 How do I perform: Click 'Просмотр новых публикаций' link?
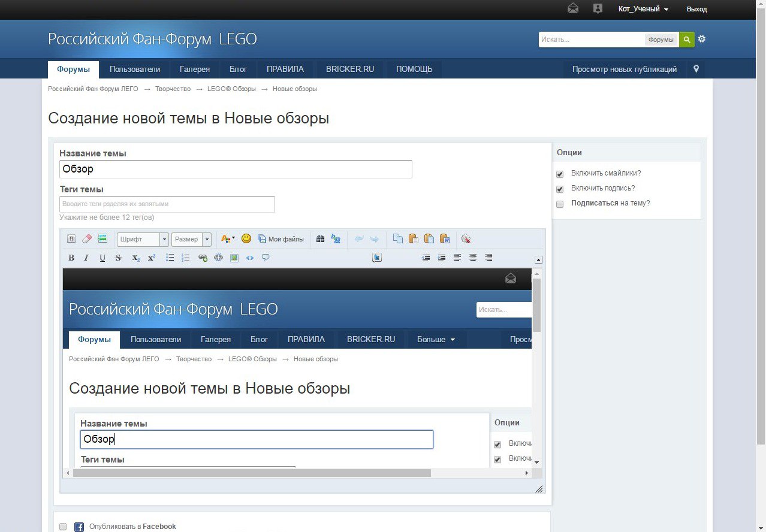[625, 69]
